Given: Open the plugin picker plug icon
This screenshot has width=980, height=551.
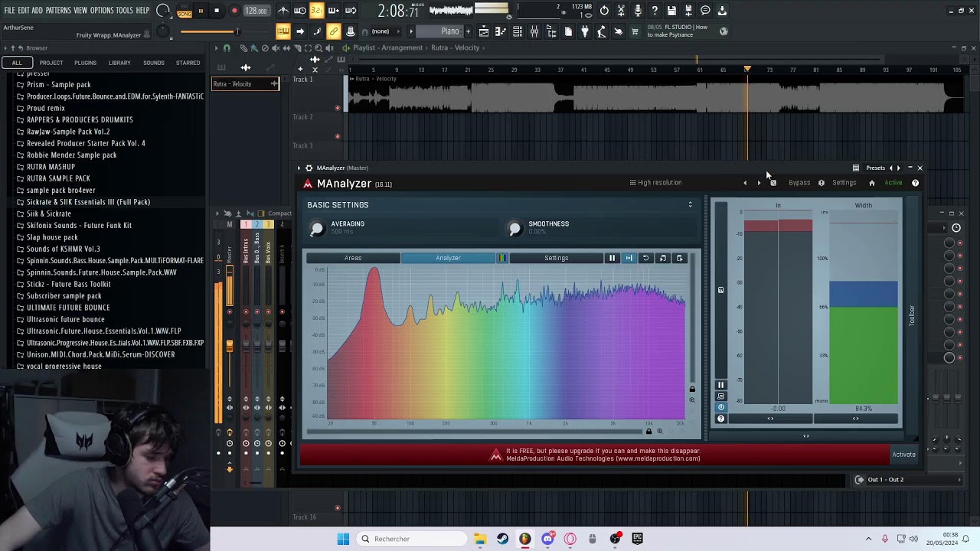Looking at the screenshot, I should click(x=585, y=31).
